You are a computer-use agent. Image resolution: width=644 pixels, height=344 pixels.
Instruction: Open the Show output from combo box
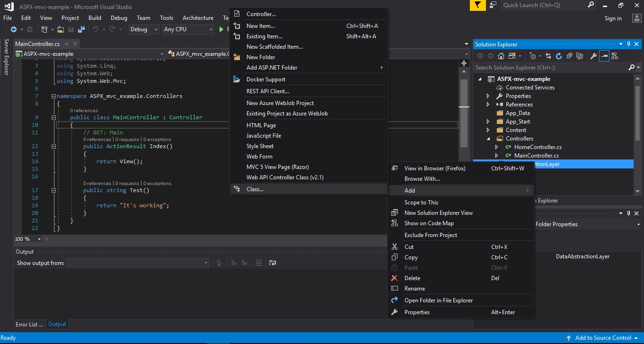pyautogui.click(x=138, y=263)
